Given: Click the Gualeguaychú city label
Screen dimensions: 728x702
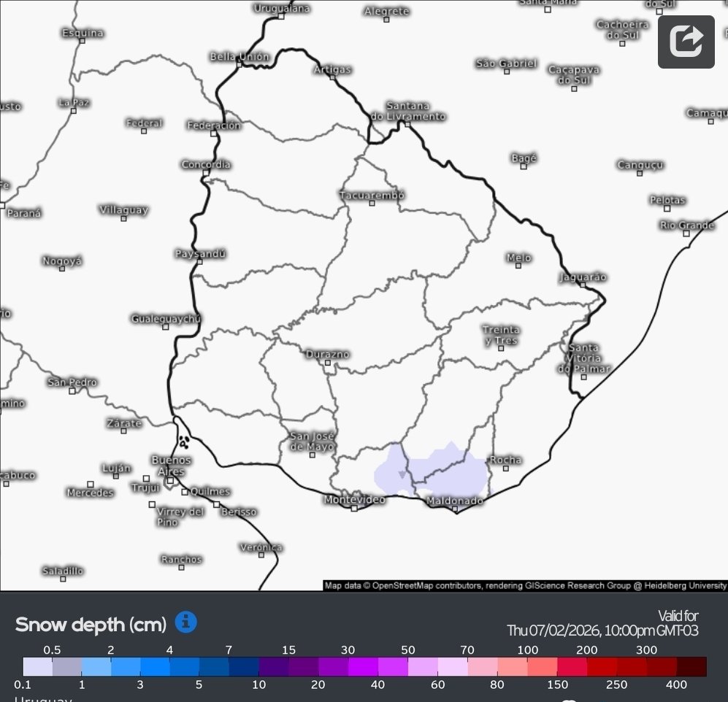Looking at the screenshot, I should pyautogui.click(x=166, y=319).
